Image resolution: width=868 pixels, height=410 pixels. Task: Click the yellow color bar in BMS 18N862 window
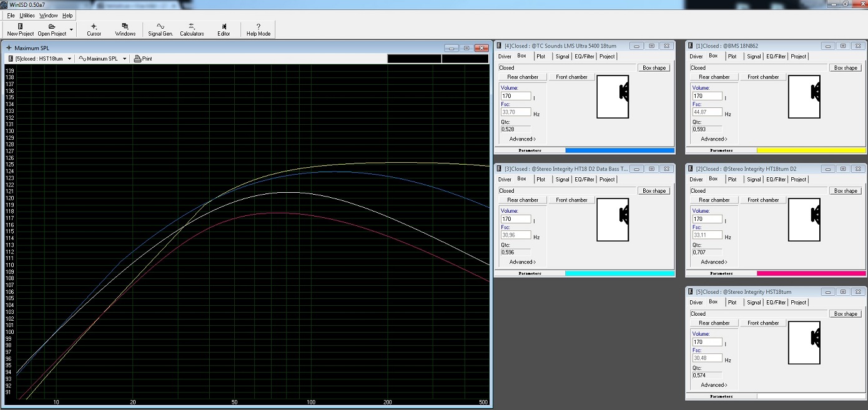[x=811, y=150]
